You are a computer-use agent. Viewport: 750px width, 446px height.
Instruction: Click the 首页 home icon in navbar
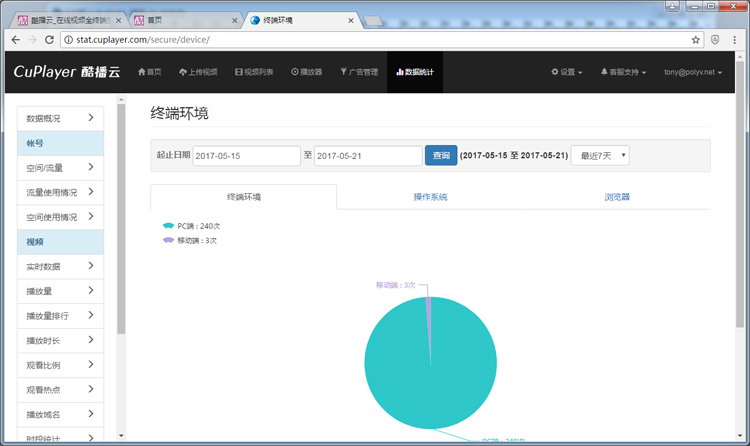141,72
